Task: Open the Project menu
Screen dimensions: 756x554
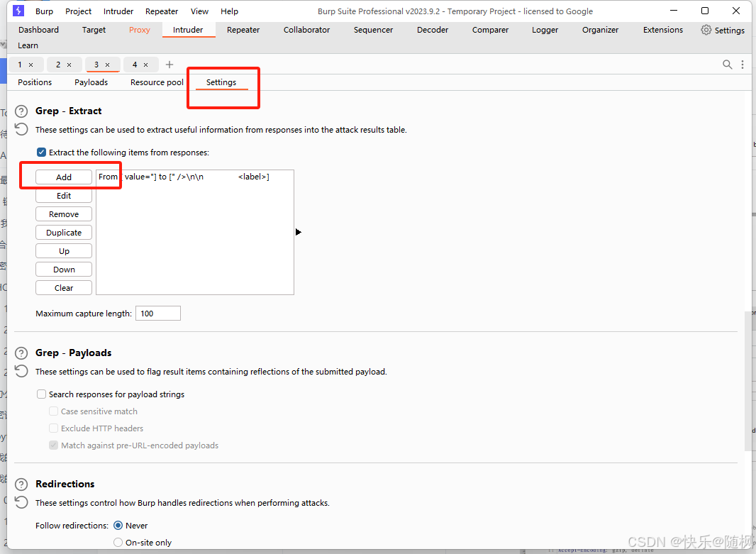Action: pyautogui.click(x=78, y=11)
